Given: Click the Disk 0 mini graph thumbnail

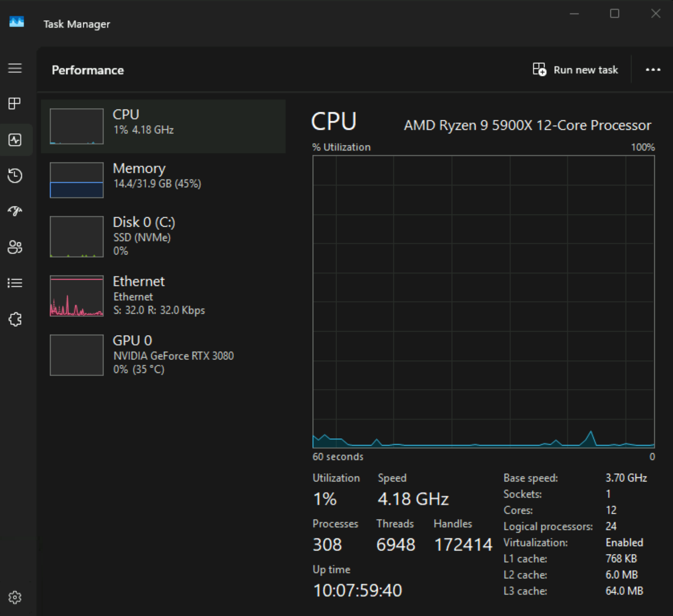Looking at the screenshot, I should 76,236.
